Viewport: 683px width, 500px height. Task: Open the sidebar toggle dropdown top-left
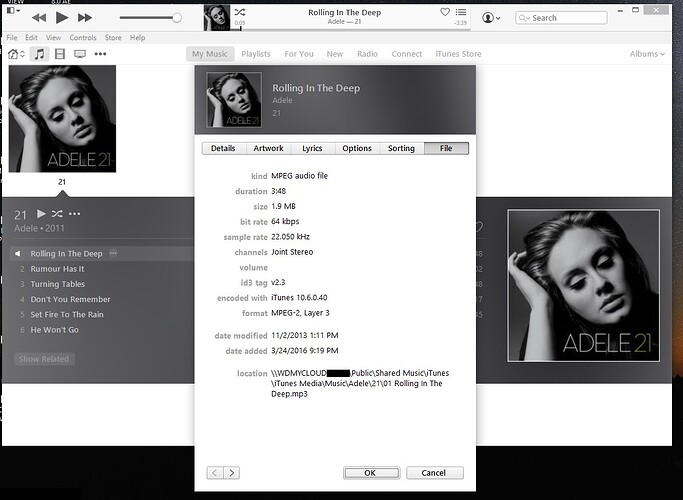(x=14, y=10)
